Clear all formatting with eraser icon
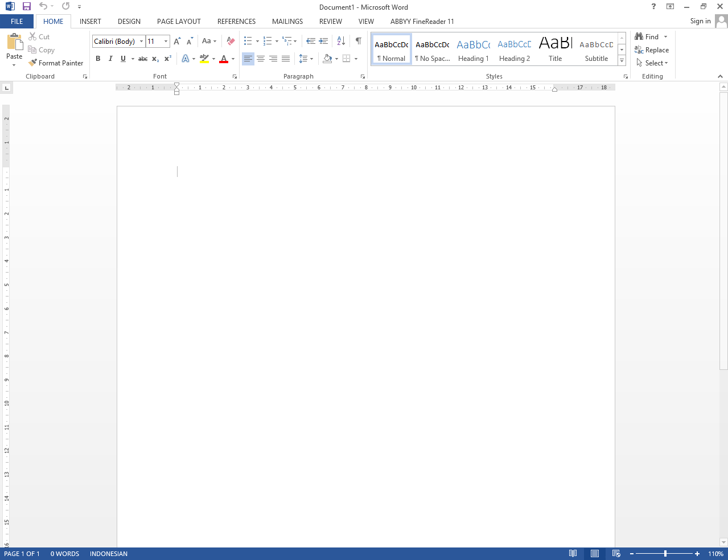 click(230, 41)
